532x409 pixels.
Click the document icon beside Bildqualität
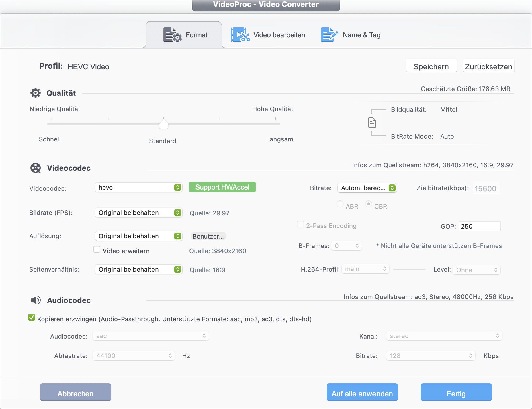(x=372, y=123)
